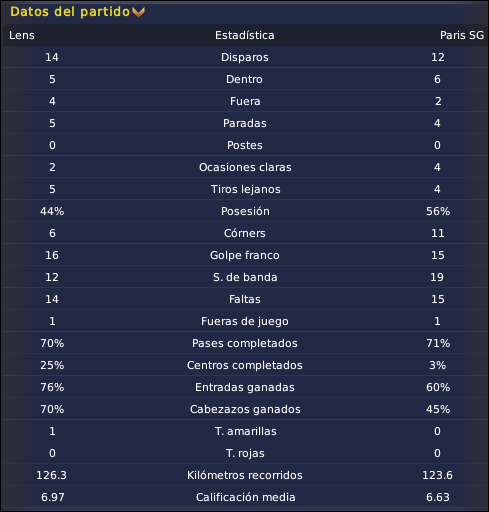Select the Disparos statistic row
Screen dimensions: 489x512
245,57
